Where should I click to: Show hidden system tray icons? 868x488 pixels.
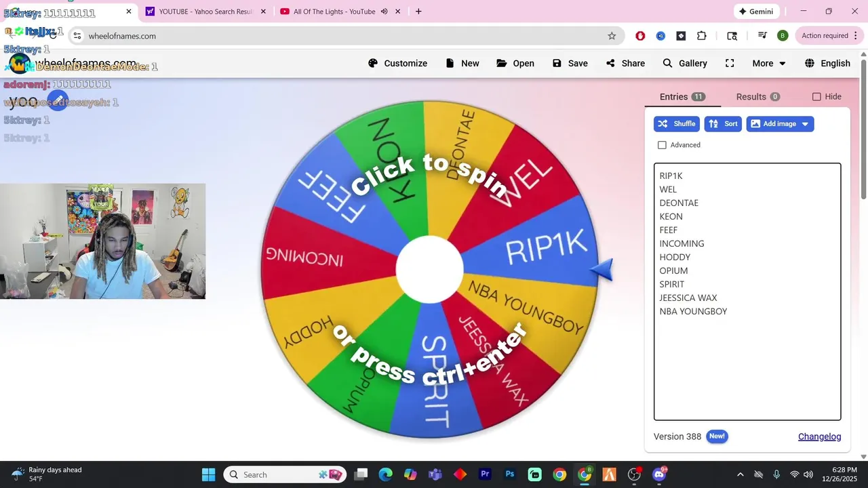tap(740, 474)
